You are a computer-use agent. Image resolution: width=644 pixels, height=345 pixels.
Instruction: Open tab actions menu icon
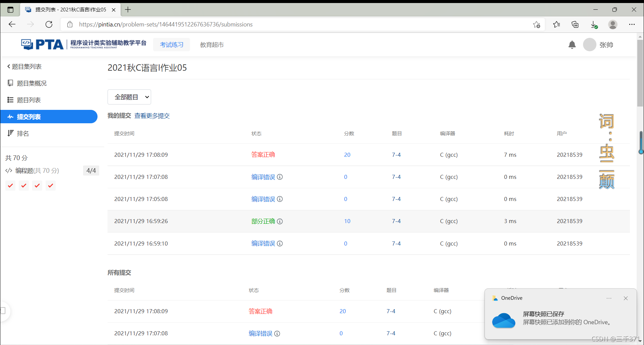pos(10,10)
